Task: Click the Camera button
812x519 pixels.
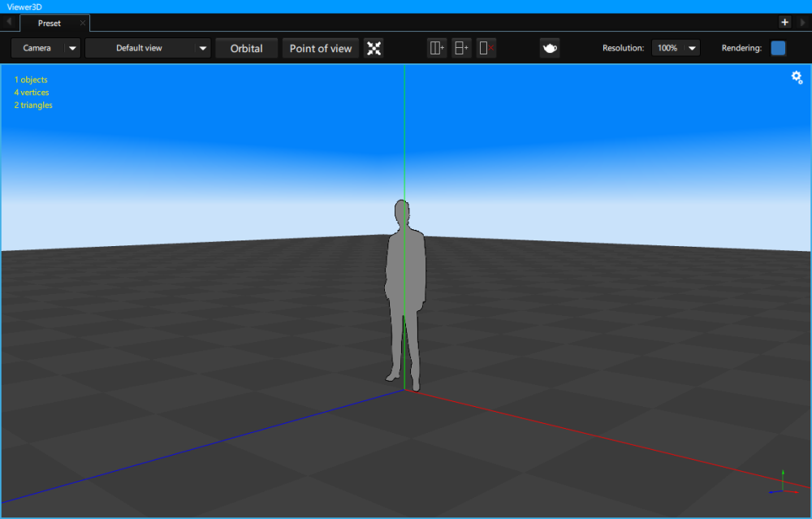Action: point(37,48)
